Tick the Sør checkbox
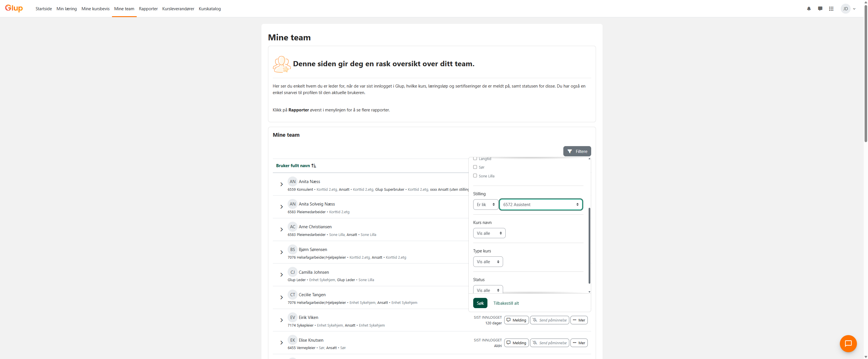 pyautogui.click(x=475, y=167)
